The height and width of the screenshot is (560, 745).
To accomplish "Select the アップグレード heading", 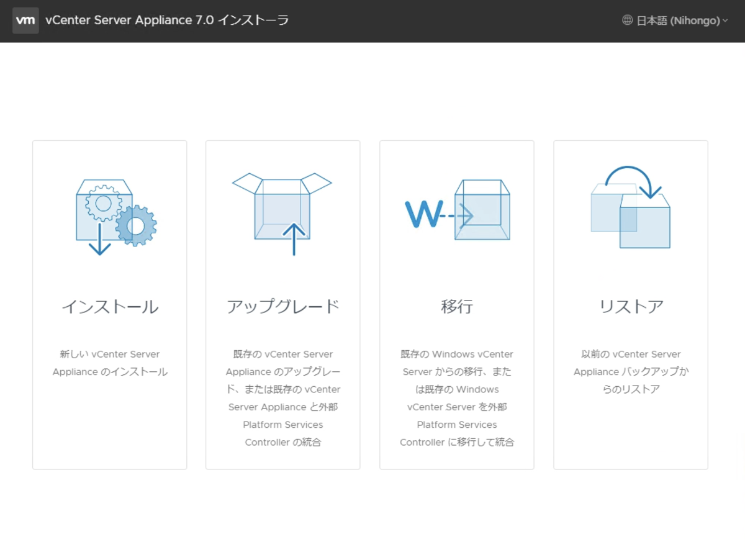I will 283,307.
